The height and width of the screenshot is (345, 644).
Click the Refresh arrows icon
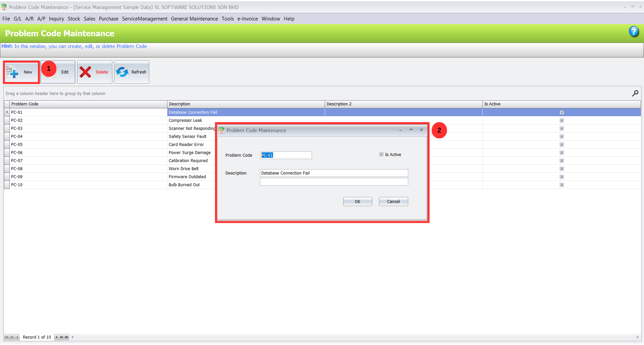coord(122,72)
